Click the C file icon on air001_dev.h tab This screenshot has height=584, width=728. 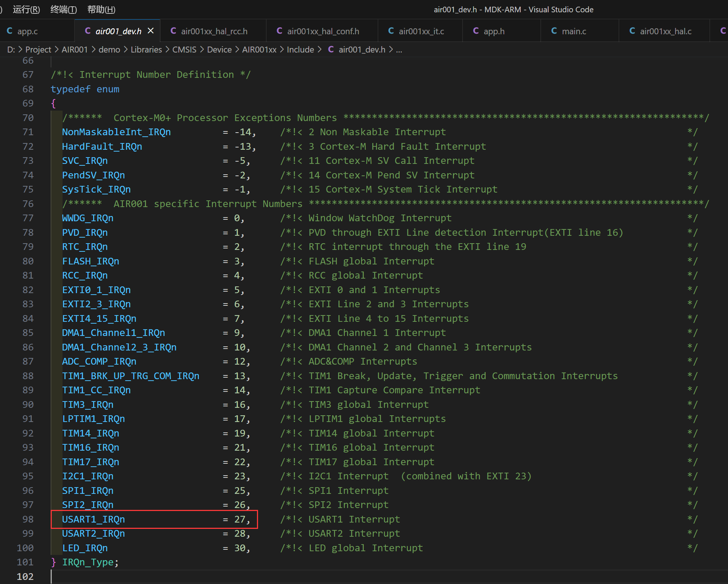88,31
